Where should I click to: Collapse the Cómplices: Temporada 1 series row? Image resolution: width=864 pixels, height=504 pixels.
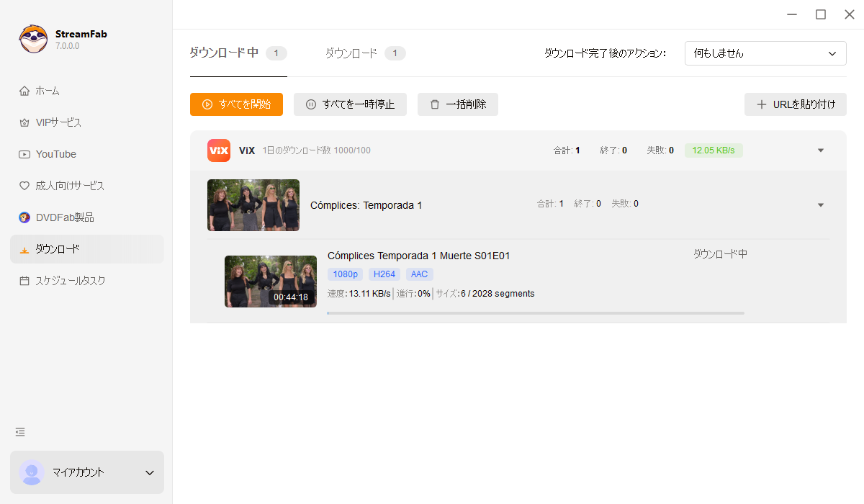(820, 204)
